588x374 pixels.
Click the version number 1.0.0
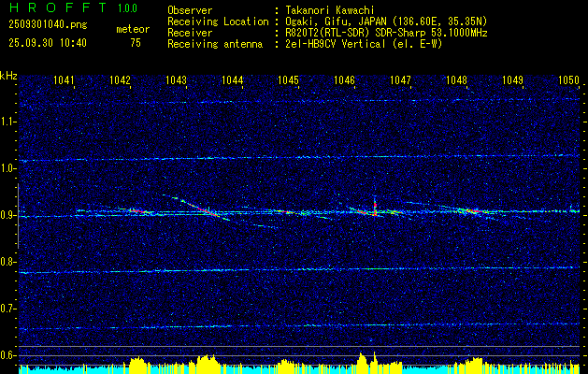pos(127,8)
